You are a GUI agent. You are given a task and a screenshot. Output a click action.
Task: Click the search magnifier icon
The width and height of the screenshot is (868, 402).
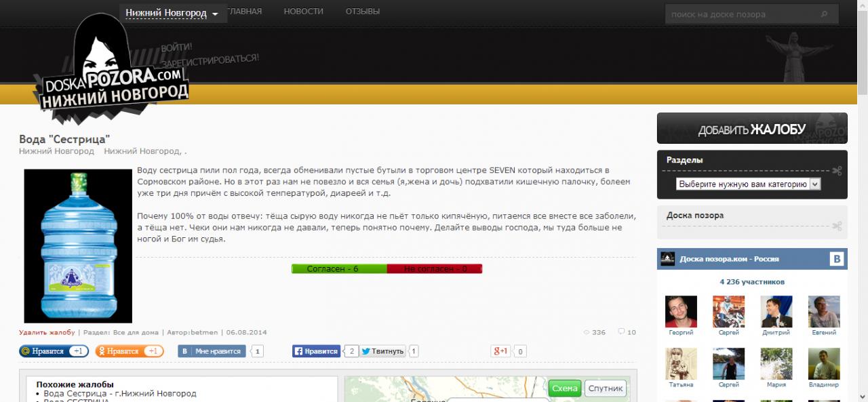coord(825,14)
